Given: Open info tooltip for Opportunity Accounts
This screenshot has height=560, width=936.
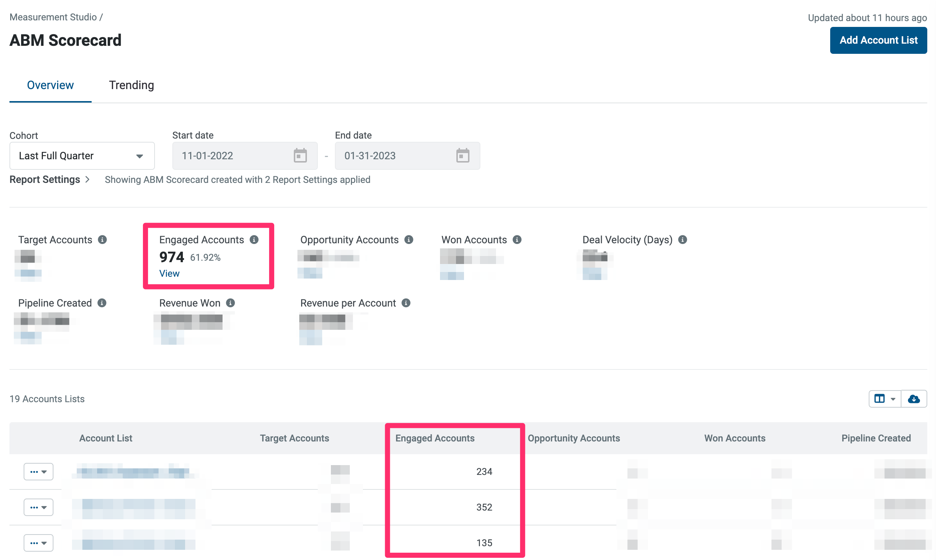Looking at the screenshot, I should [x=409, y=240].
